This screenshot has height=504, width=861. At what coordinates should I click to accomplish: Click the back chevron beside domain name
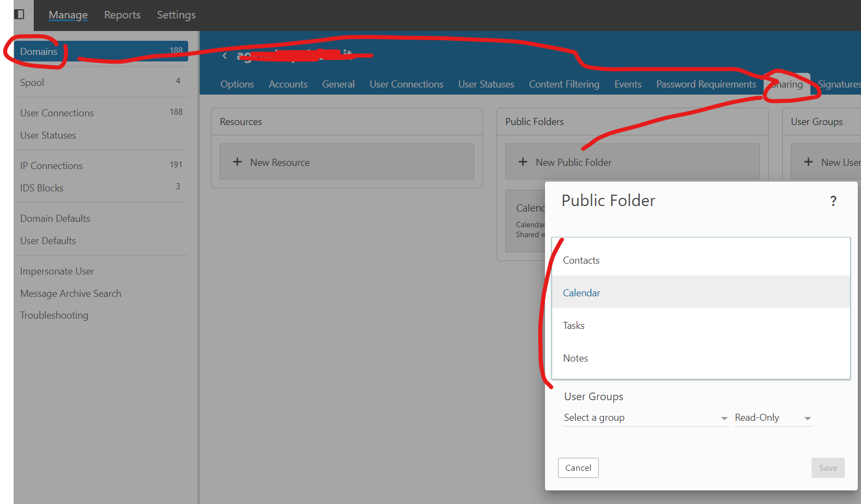[225, 56]
